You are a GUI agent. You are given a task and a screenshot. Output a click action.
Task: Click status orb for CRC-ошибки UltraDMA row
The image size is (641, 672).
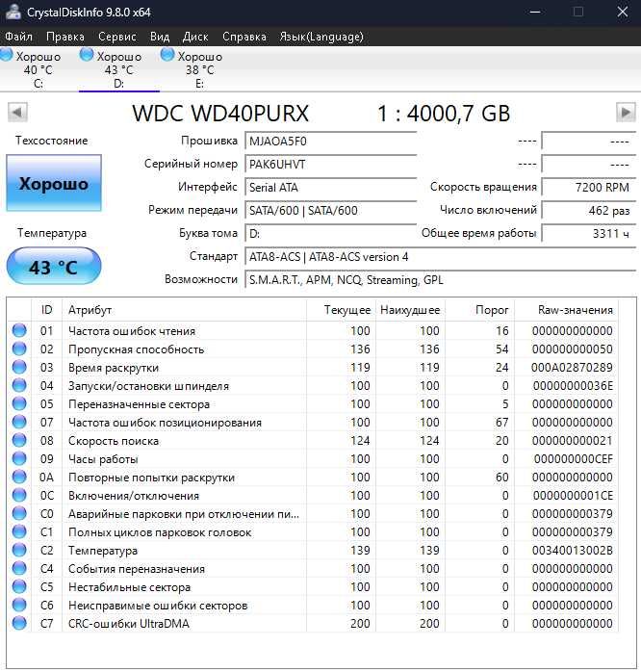(x=19, y=623)
